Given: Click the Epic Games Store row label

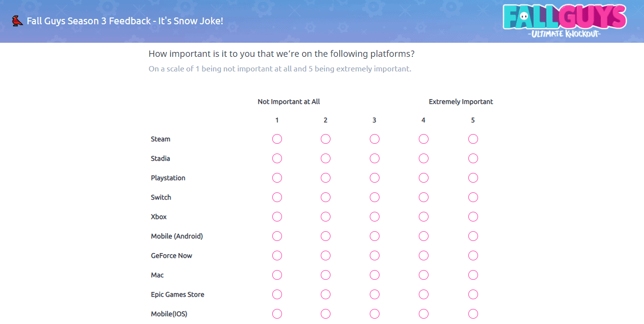Looking at the screenshot, I should (x=177, y=295).
